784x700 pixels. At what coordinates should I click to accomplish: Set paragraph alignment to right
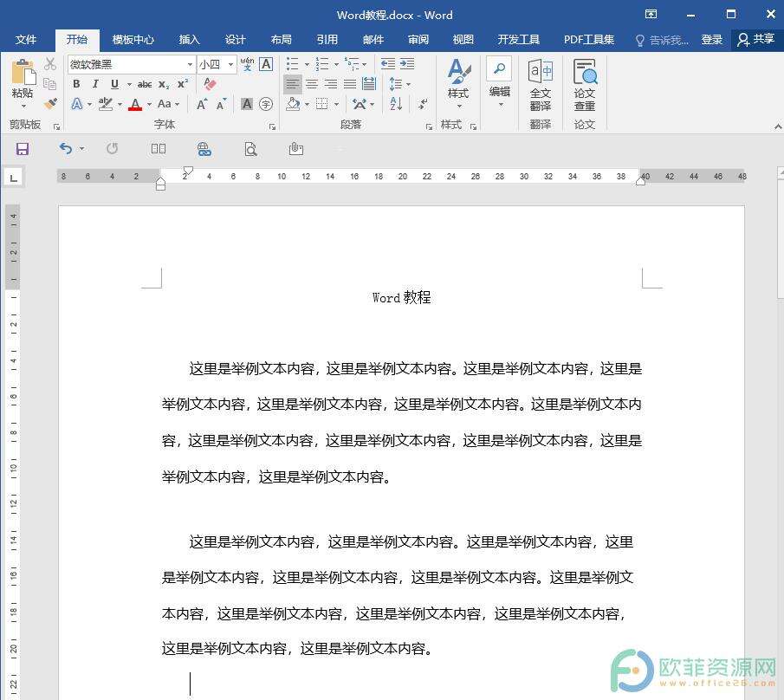click(x=331, y=84)
